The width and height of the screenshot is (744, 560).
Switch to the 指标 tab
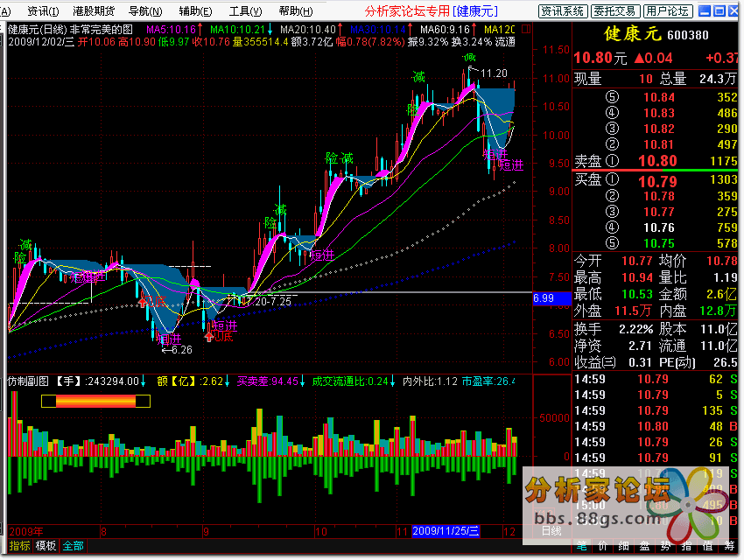pyautogui.click(x=18, y=546)
